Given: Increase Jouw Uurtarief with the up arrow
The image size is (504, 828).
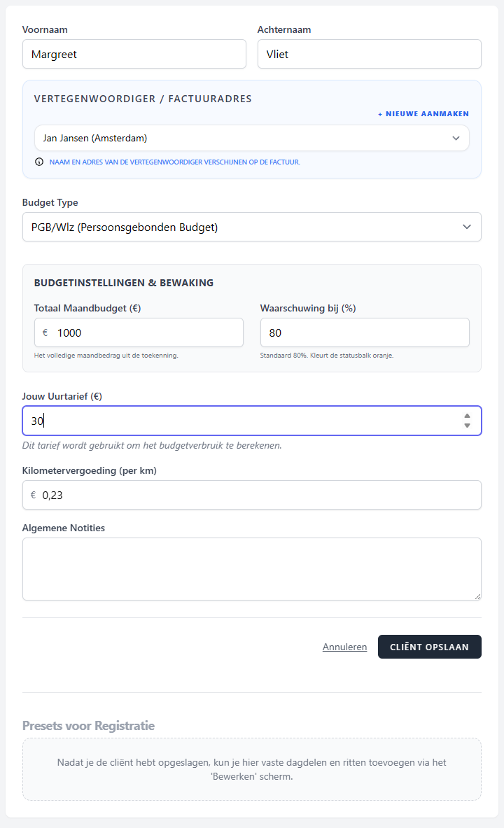Looking at the screenshot, I should [x=467, y=416].
